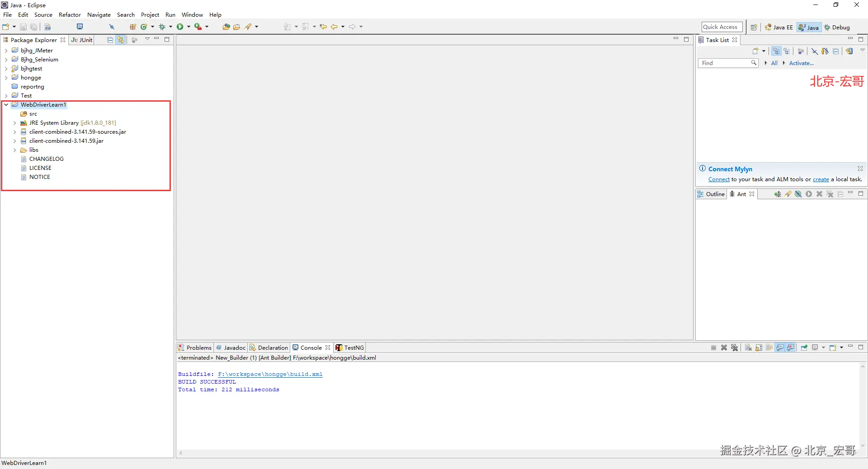Expand the hongge project node
This screenshot has height=469, width=868.
coord(6,78)
